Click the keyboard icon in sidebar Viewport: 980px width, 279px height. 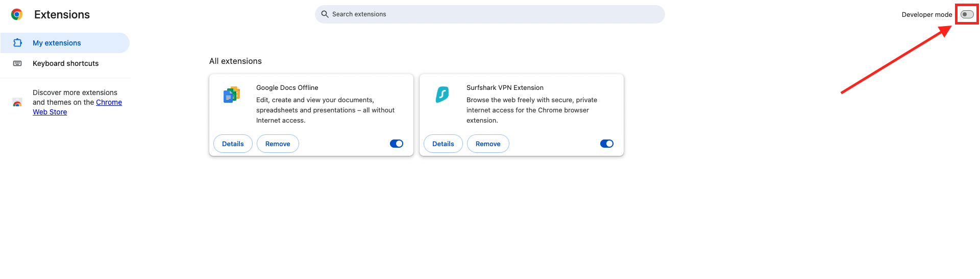[17, 63]
